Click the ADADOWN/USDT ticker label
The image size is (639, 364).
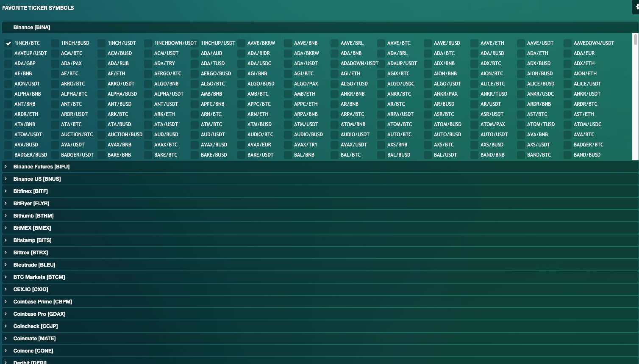click(359, 63)
